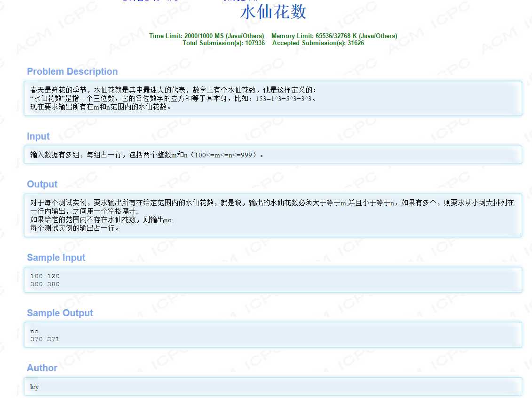
Task: Click the 水仙花数 problem title
Action: point(273,12)
